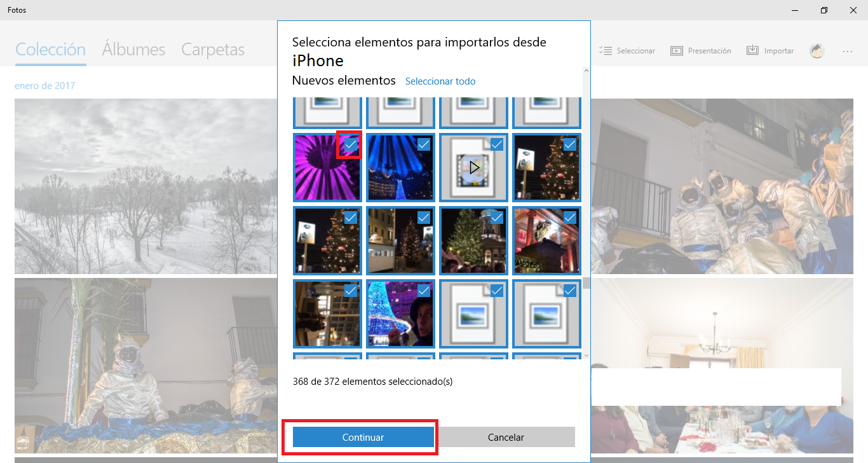Select the dark building photo in last full row
This screenshot has height=463, width=868.
pyautogui.click(x=327, y=314)
